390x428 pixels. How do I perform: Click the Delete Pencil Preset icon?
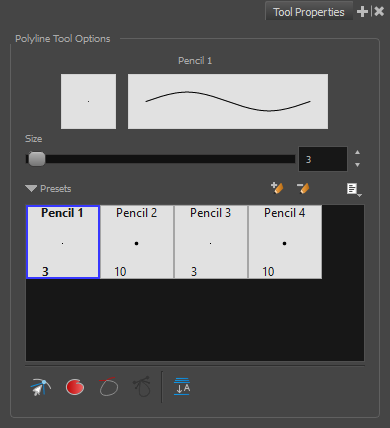tap(303, 188)
